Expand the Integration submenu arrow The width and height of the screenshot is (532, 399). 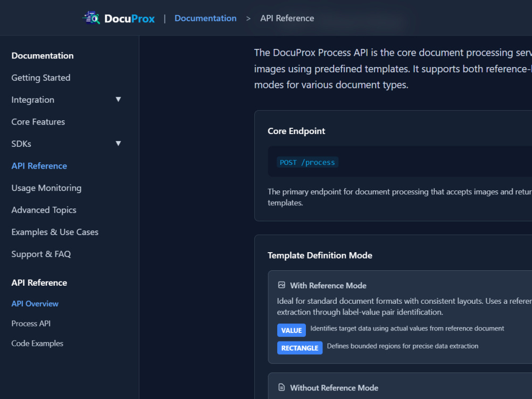(x=118, y=99)
